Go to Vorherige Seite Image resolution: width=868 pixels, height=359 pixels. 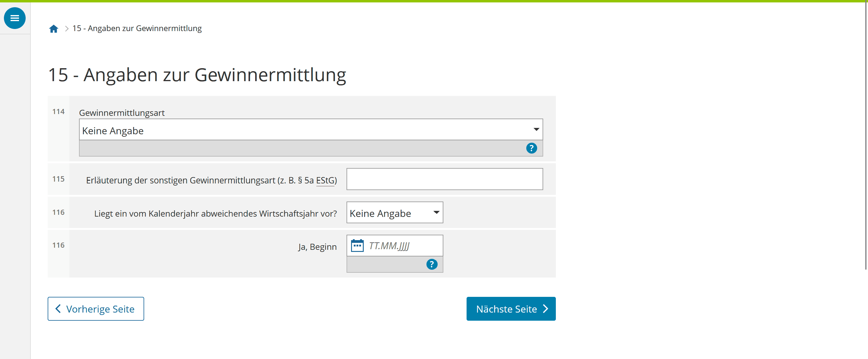tap(96, 309)
